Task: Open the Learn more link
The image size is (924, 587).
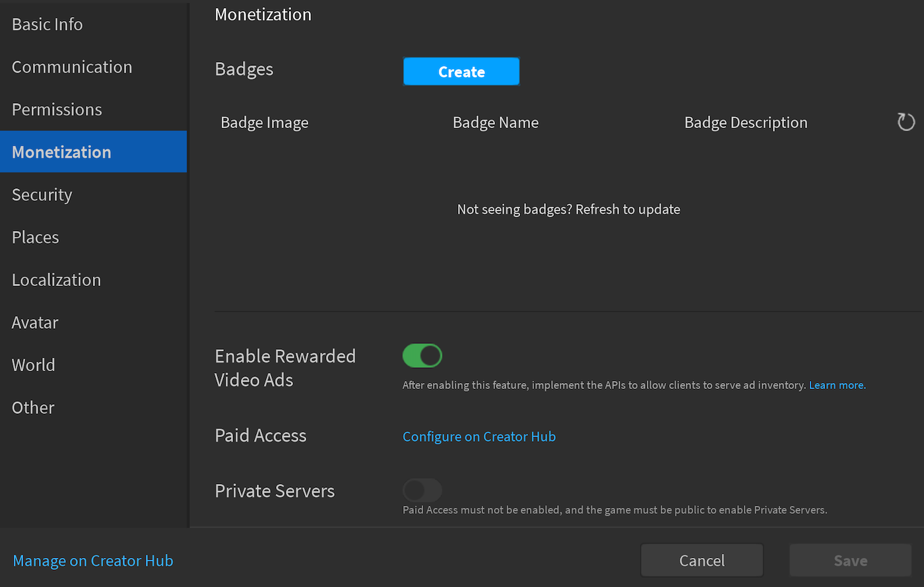Action: click(x=837, y=385)
